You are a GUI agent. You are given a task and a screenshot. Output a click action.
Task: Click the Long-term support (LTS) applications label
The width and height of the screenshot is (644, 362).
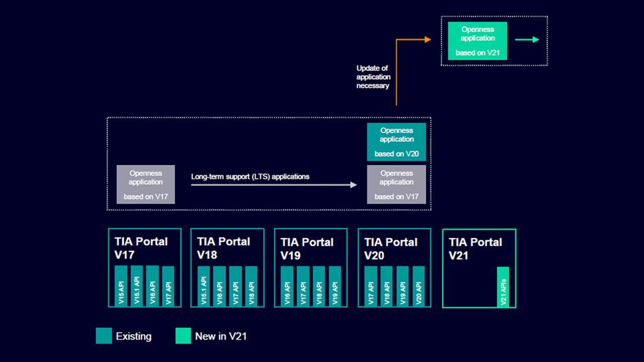[250, 176]
